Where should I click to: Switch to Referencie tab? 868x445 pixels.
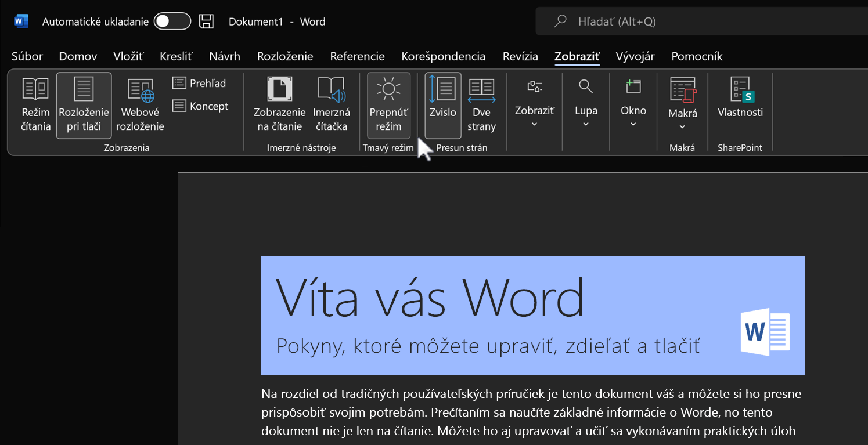click(x=357, y=56)
